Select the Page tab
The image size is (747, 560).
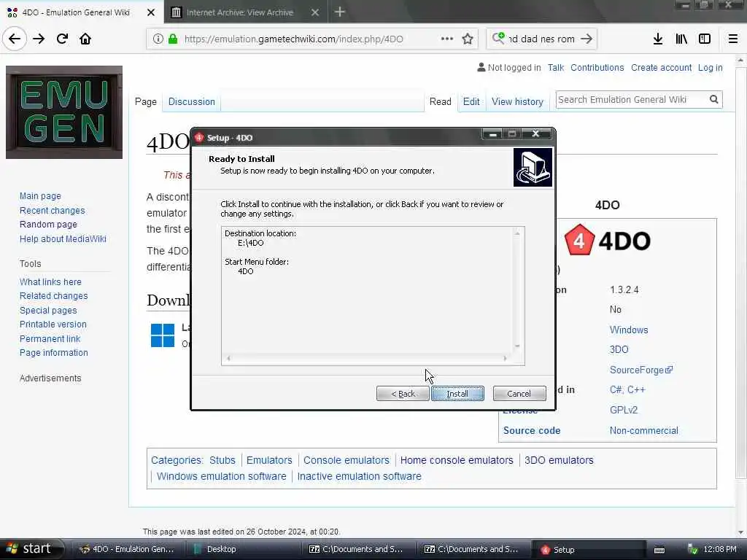146,101
